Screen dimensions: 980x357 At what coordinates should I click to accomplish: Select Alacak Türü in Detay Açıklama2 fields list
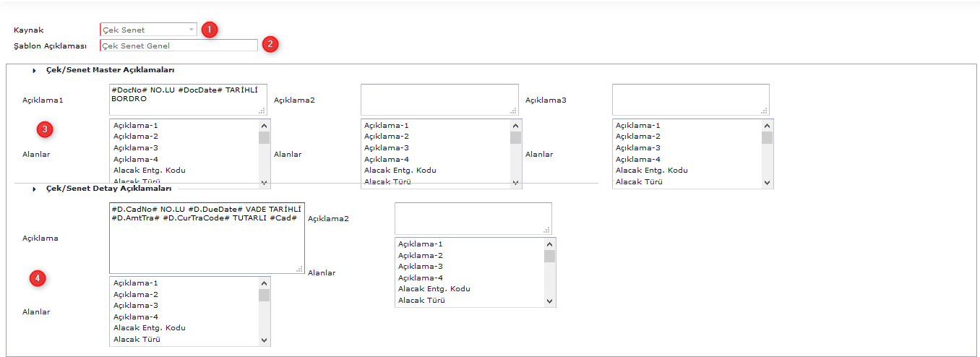423,300
